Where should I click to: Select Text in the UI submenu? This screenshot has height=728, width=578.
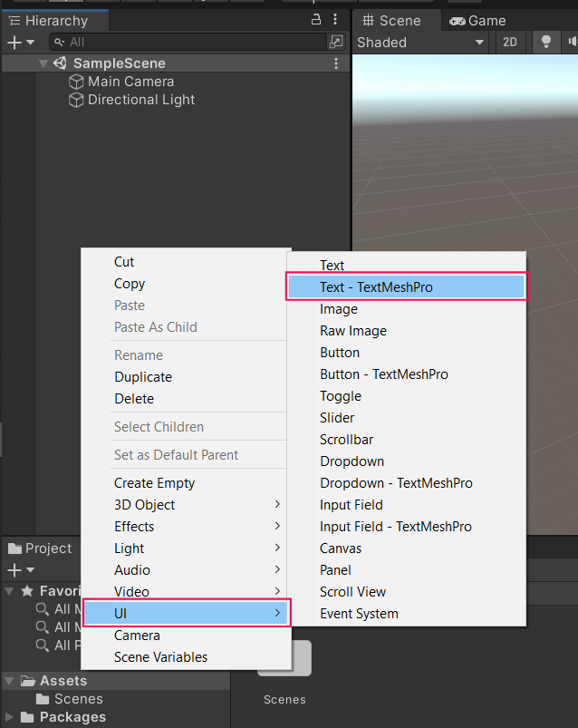[x=407, y=265]
